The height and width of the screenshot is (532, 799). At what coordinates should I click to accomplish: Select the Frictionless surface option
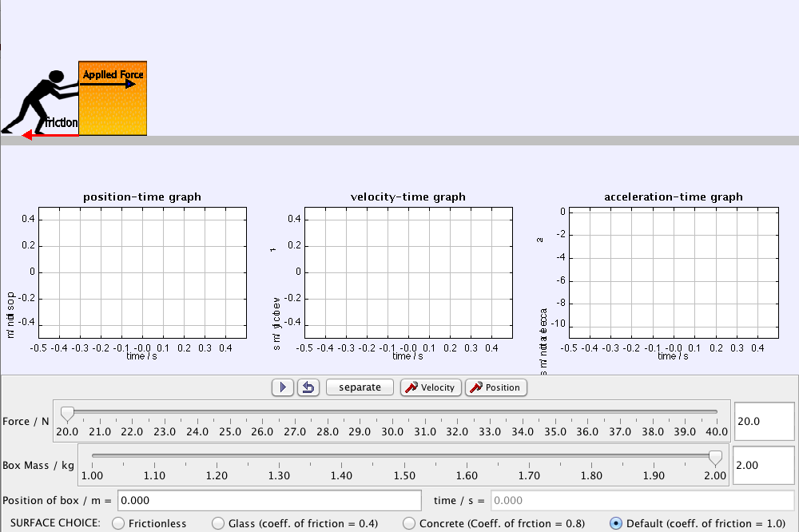click(x=118, y=523)
